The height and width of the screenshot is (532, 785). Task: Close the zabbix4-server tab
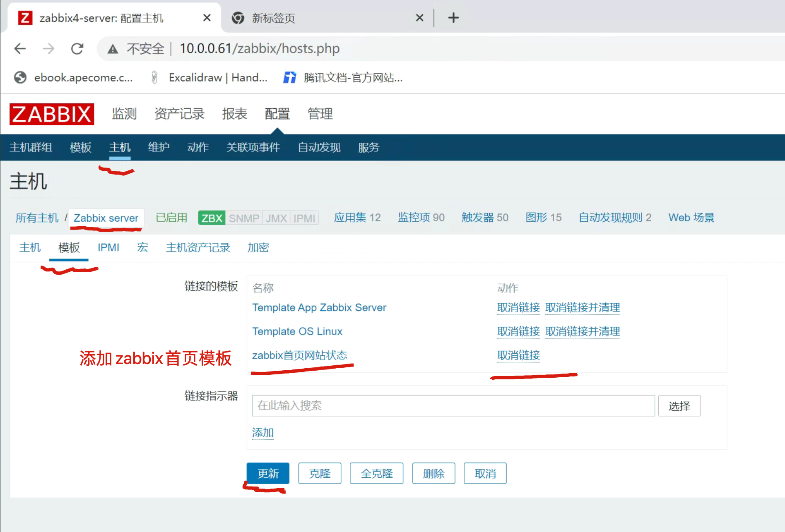(x=207, y=18)
